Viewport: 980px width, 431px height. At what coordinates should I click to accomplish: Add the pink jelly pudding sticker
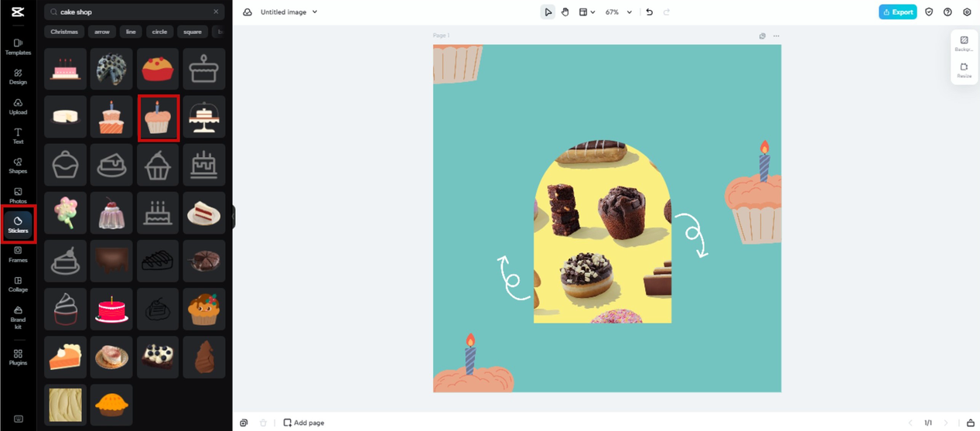click(x=111, y=213)
